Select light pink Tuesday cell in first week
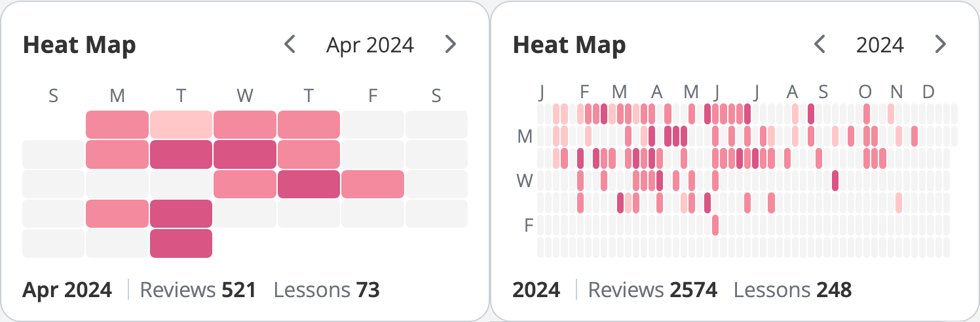980x322 pixels. (181, 124)
